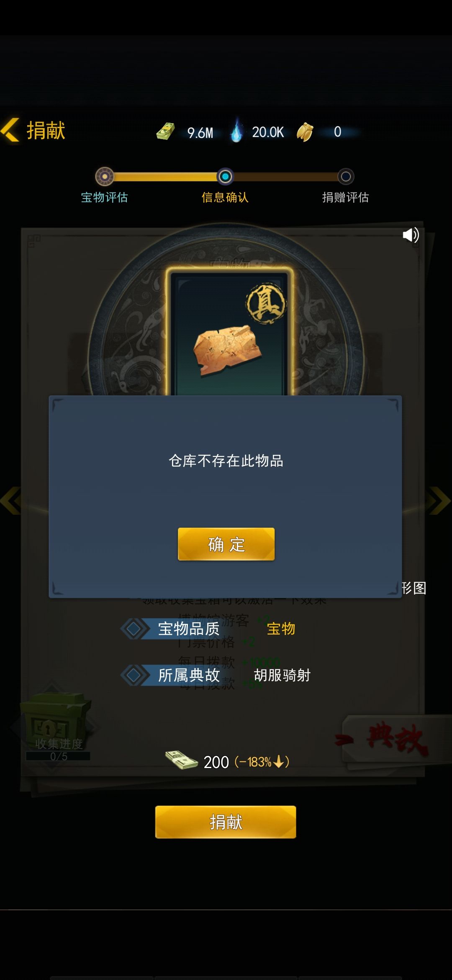Tap the cash stack currency icon
The width and height of the screenshot is (452, 980).
166,132
